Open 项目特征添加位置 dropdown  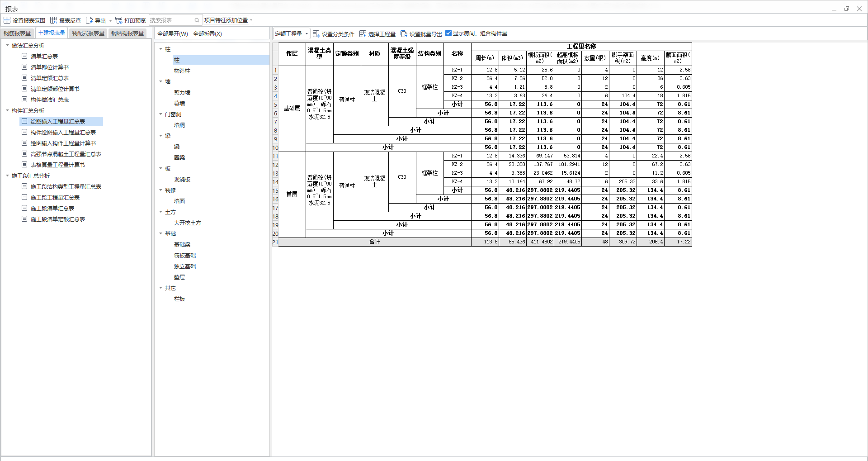tap(228, 20)
